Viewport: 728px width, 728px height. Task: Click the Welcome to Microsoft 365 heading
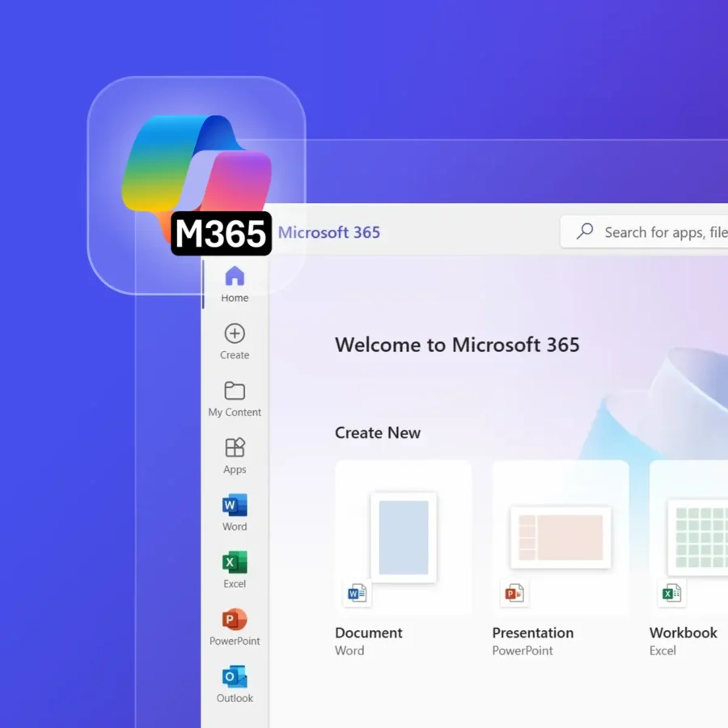(457, 345)
